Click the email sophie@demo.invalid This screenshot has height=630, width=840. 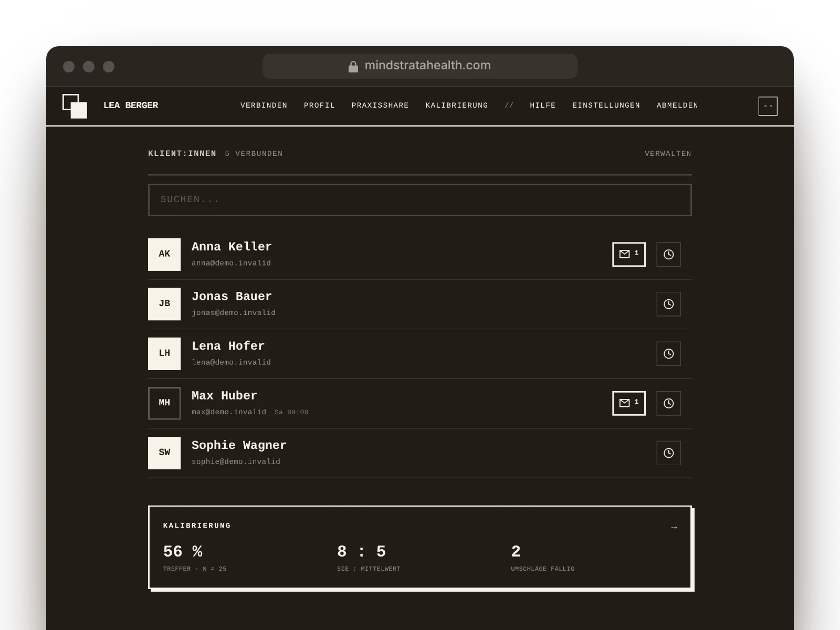[x=236, y=462]
